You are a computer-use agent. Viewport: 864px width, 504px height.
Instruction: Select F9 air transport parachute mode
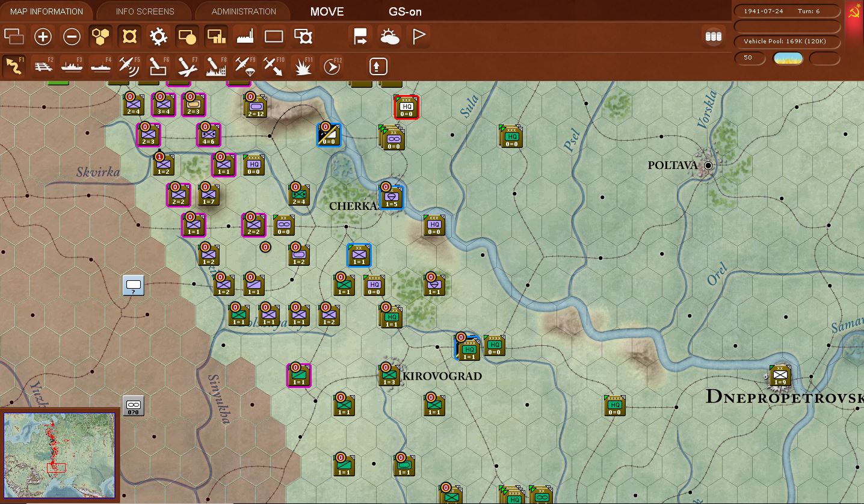245,66
